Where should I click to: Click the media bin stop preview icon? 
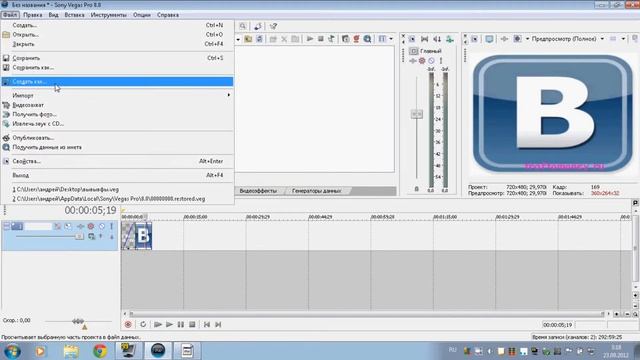321,39
